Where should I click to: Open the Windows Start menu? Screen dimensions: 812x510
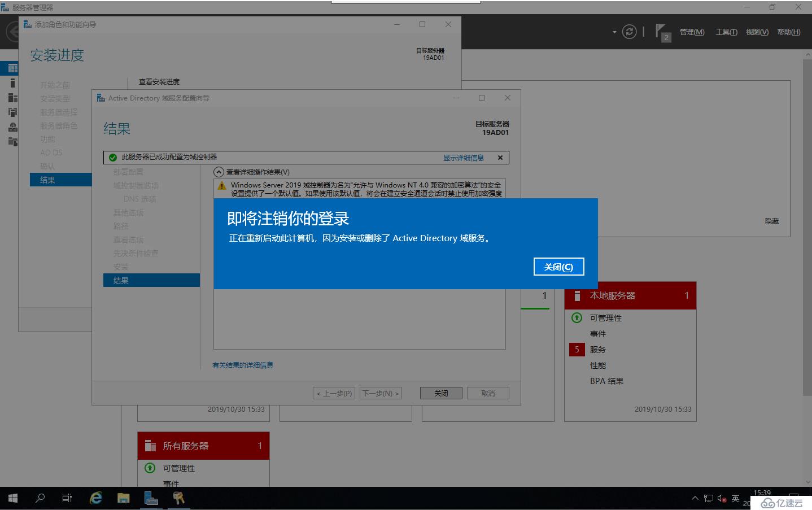click(12, 498)
